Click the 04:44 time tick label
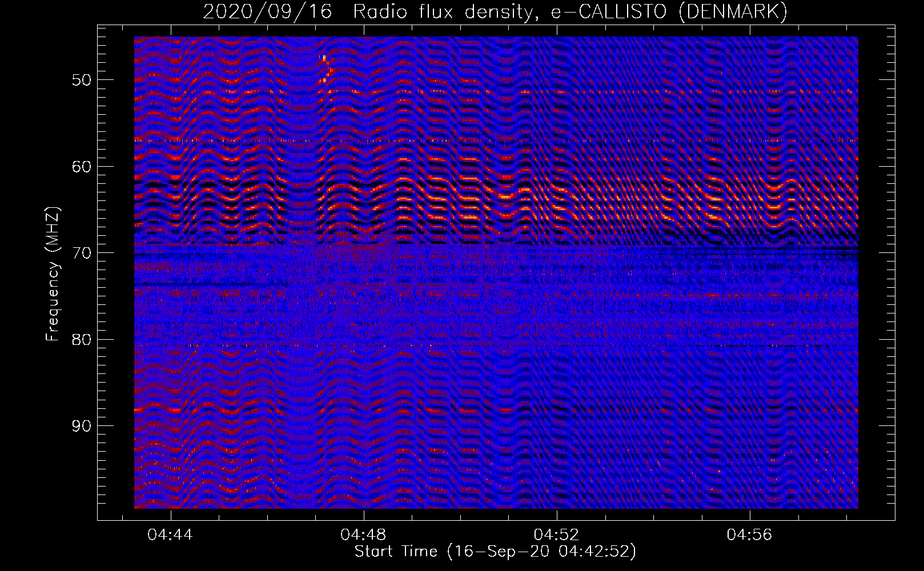The height and width of the screenshot is (571, 924). pos(170,535)
